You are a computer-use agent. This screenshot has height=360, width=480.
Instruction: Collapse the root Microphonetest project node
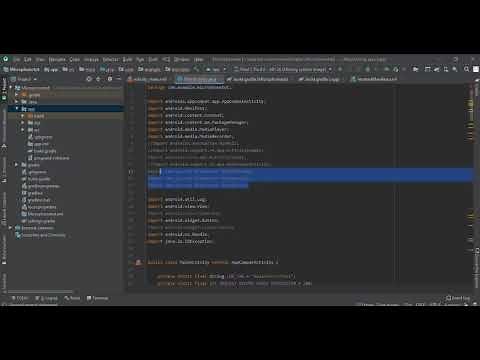click(11, 88)
